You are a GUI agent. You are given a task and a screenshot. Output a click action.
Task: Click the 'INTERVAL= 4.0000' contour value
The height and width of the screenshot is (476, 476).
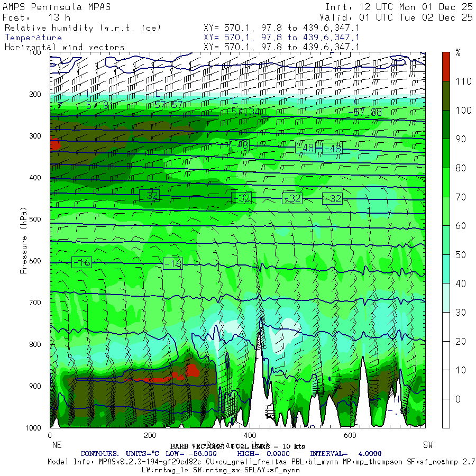point(346,454)
